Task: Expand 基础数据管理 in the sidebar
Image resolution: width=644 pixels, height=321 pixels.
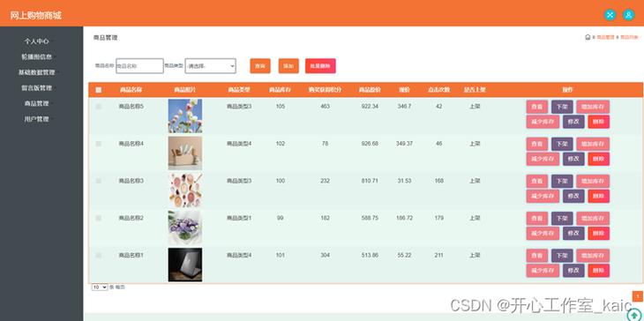Action: point(36,72)
